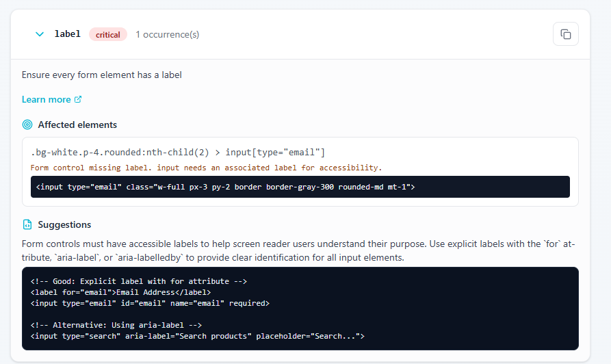Click the input type="search" aria-label code line
The width and height of the screenshot is (611, 364).
coord(198,336)
